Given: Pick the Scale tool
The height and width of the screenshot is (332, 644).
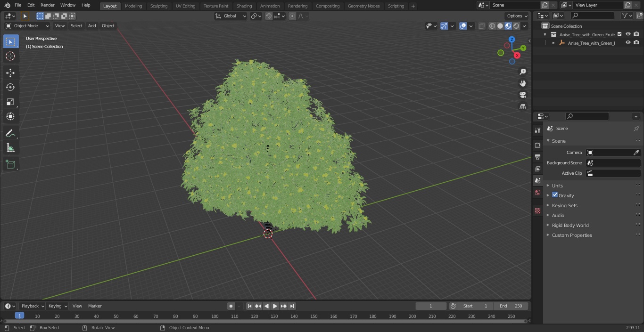Looking at the screenshot, I should pyautogui.click(x=10, y=102).
